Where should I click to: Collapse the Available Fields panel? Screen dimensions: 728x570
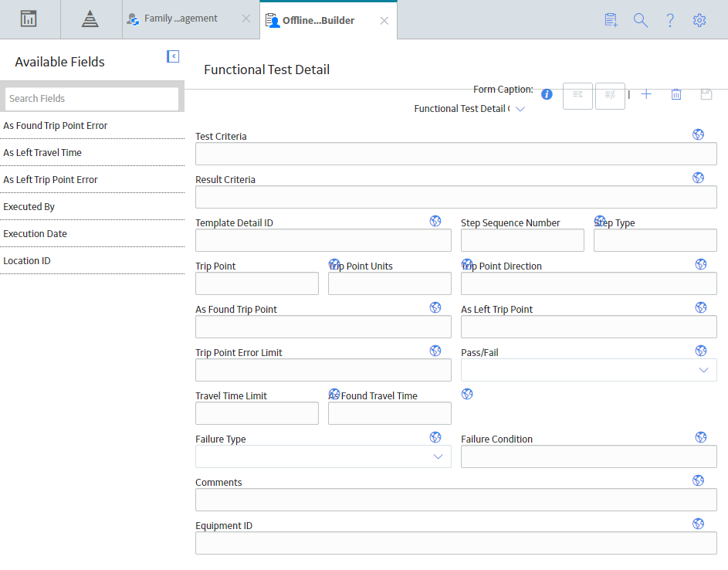pos(173,56)
